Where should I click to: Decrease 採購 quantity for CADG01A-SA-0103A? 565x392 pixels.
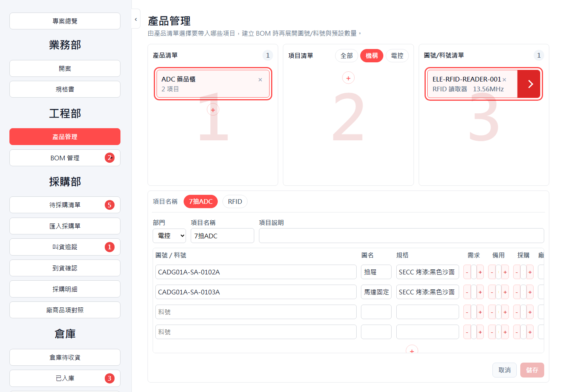[517, 292]
